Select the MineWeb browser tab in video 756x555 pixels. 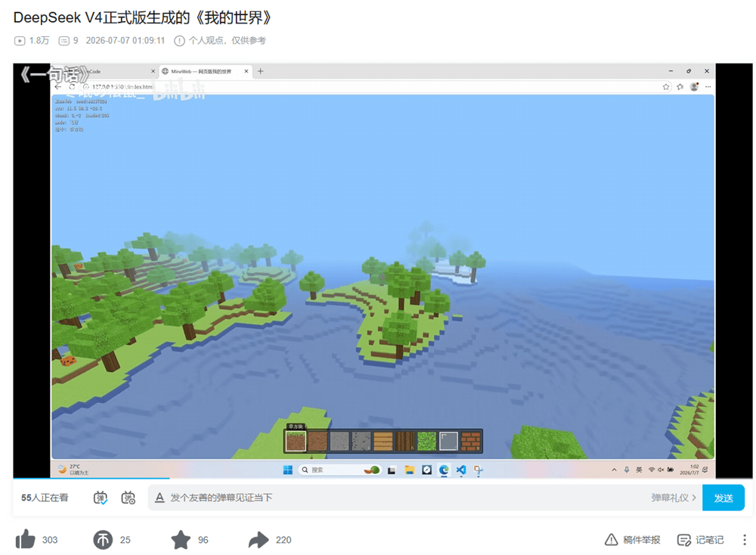(206, 71)
